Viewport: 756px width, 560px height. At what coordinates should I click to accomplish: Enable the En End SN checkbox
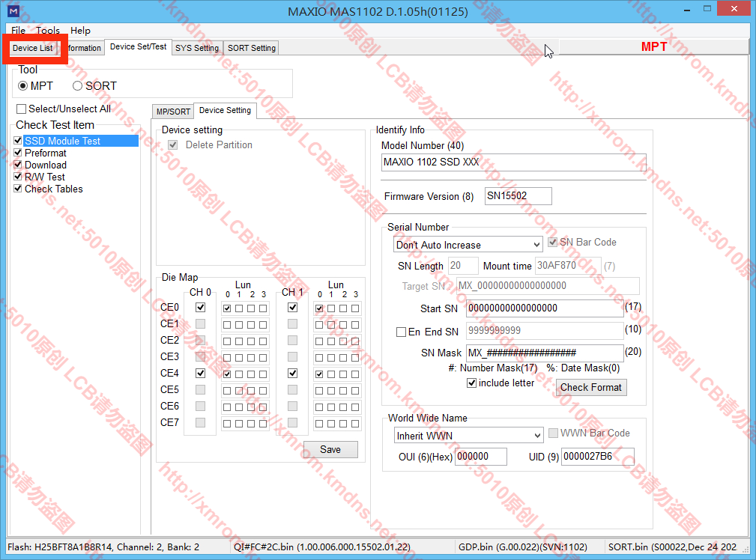pos(401,332)
